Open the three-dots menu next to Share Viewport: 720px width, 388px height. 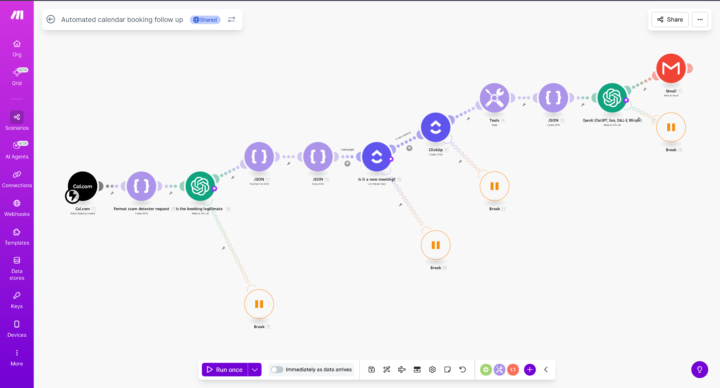tap(700, 19)
